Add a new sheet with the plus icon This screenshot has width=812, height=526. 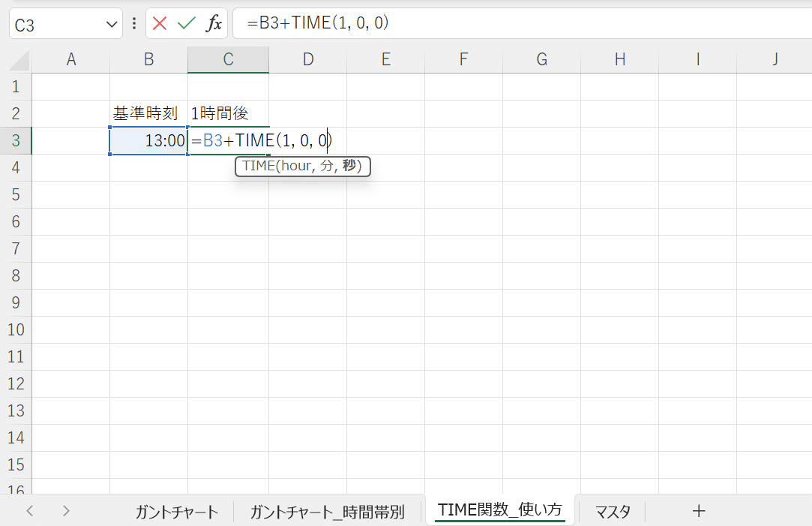pos(699,511)
